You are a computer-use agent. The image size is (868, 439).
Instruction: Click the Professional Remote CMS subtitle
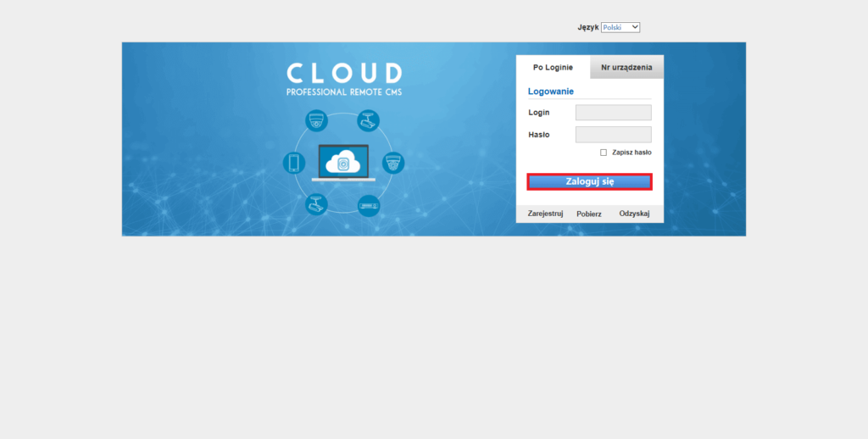pos(344,92)
